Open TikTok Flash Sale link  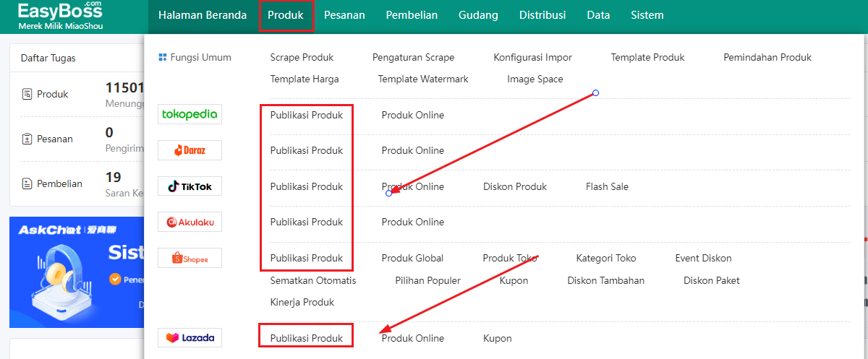tap(607, 186)
